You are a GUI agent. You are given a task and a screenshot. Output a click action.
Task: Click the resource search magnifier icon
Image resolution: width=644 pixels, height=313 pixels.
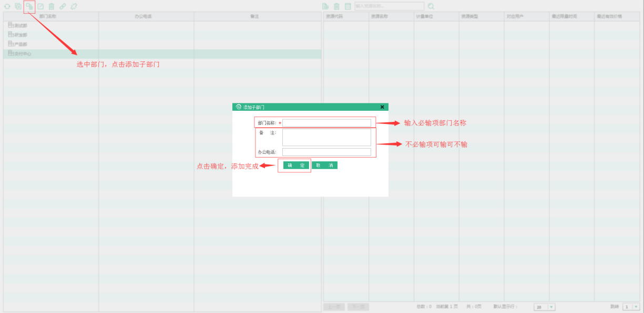[431, 6]
